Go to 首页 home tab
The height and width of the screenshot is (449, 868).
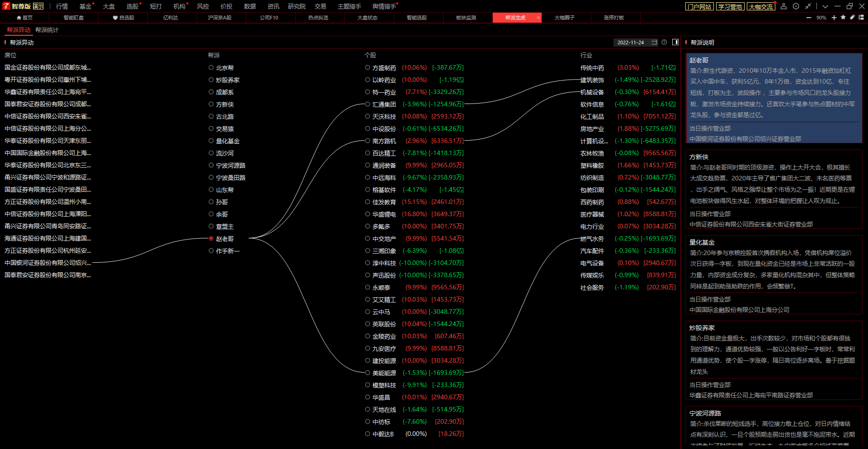(x=24, y=18)
